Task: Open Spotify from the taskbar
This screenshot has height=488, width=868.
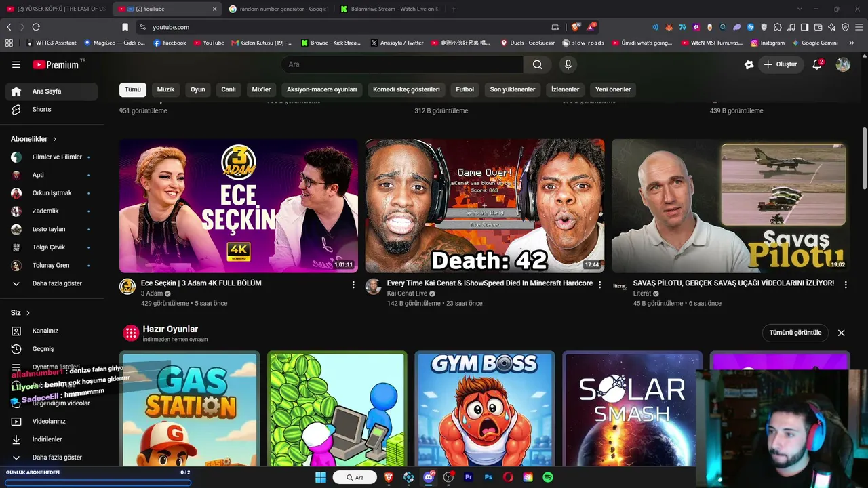Action: [548, 477]
